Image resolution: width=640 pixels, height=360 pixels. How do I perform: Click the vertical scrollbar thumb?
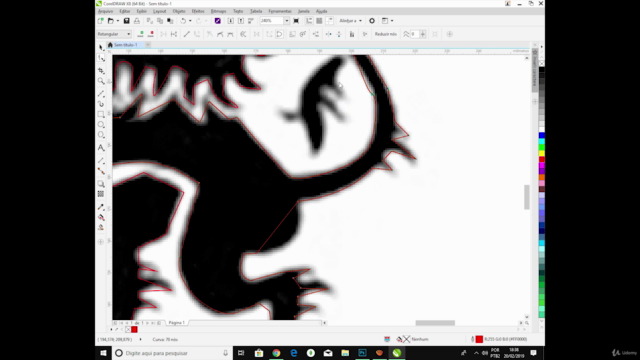coord(527,197)
